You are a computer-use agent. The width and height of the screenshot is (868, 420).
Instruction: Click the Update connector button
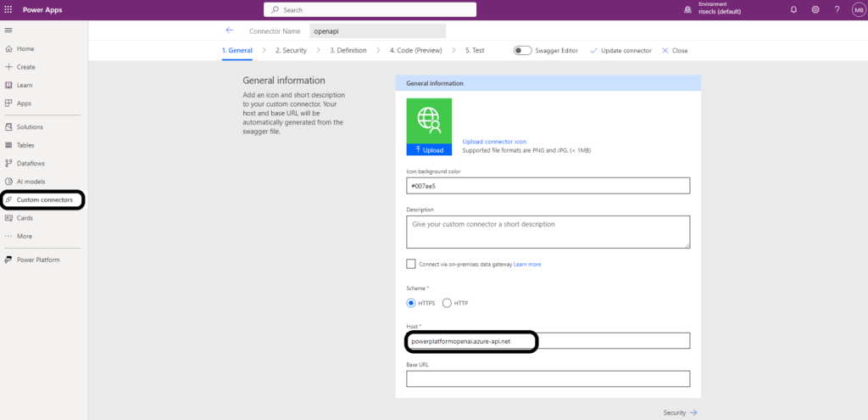click(620, 51)
